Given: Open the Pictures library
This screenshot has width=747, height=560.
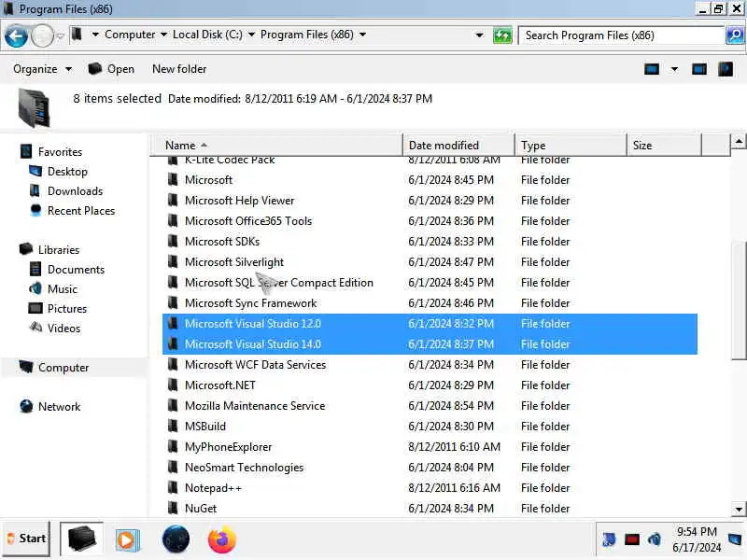Looking at the screenshot, I should click(x=66, y=309).
